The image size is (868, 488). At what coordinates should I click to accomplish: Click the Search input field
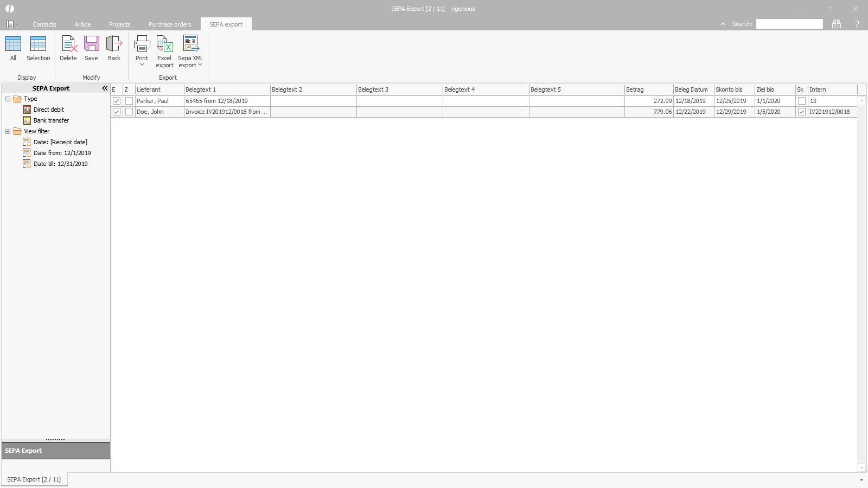point(789,24)
